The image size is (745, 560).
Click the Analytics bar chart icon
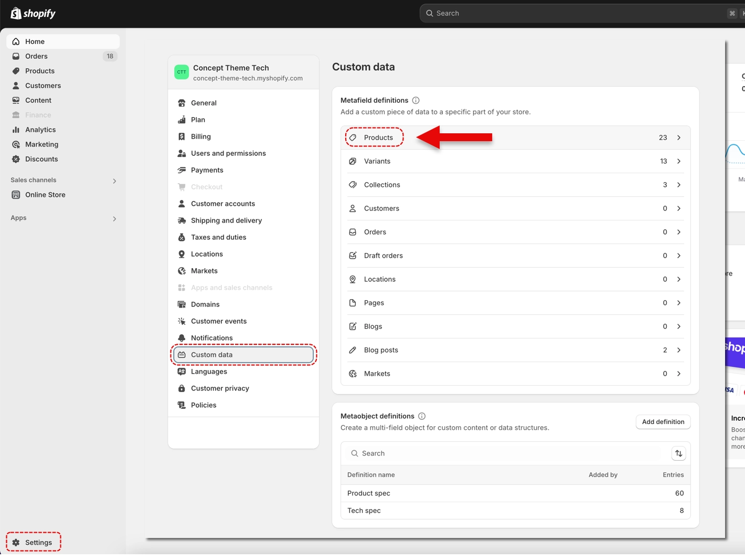pos(16,130)
